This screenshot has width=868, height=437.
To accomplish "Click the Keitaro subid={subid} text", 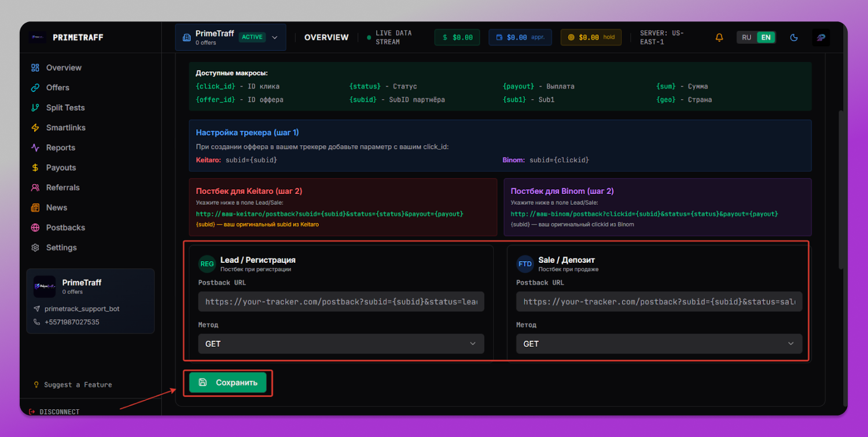I will [x=251, y=160].
